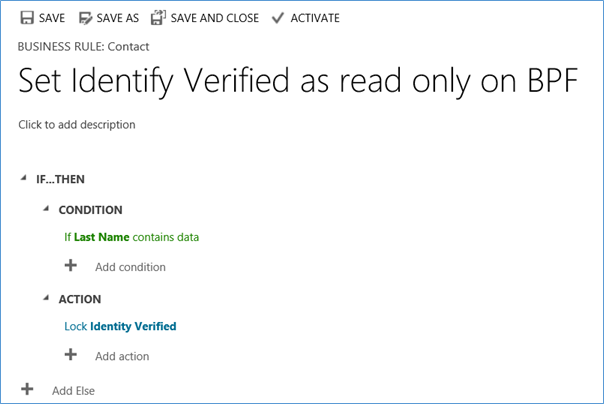The width and height of the screenshot is (604, 404).
Task: Click the Activate checkmark icon
Action: [x=278, y=18]
